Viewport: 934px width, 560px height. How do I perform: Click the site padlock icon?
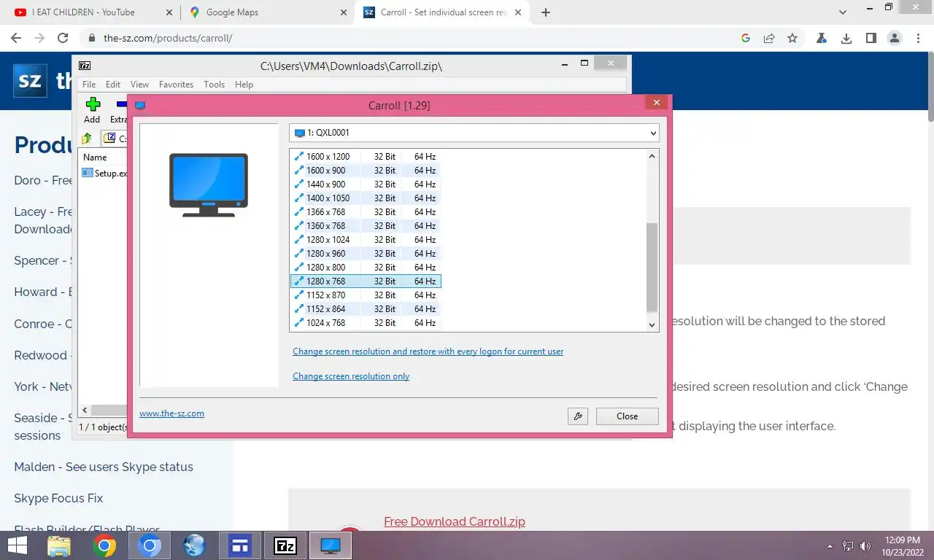(92, 38)
